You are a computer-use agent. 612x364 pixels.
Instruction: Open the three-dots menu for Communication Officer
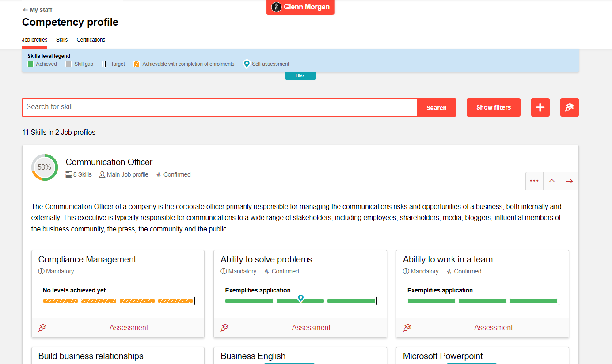[x=534, y=181]
